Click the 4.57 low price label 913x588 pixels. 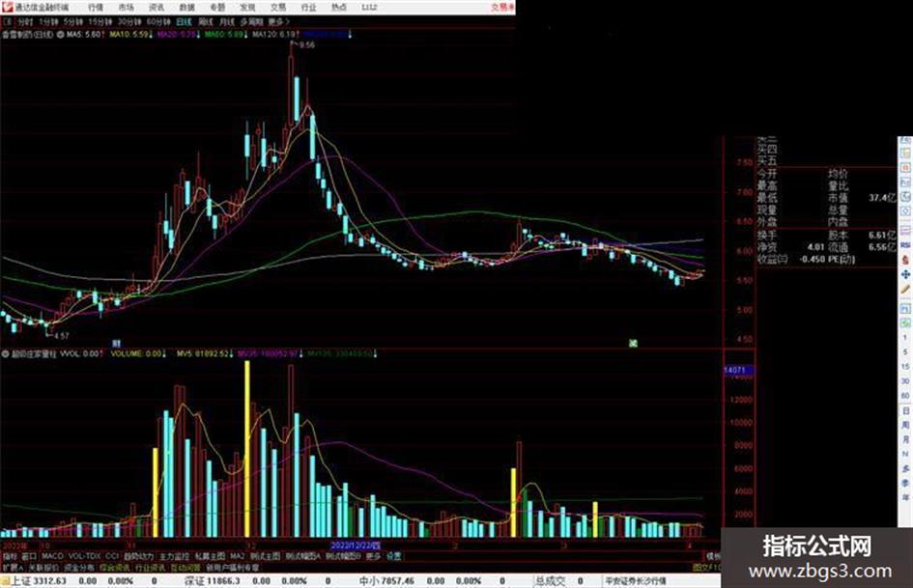[61, 335]
